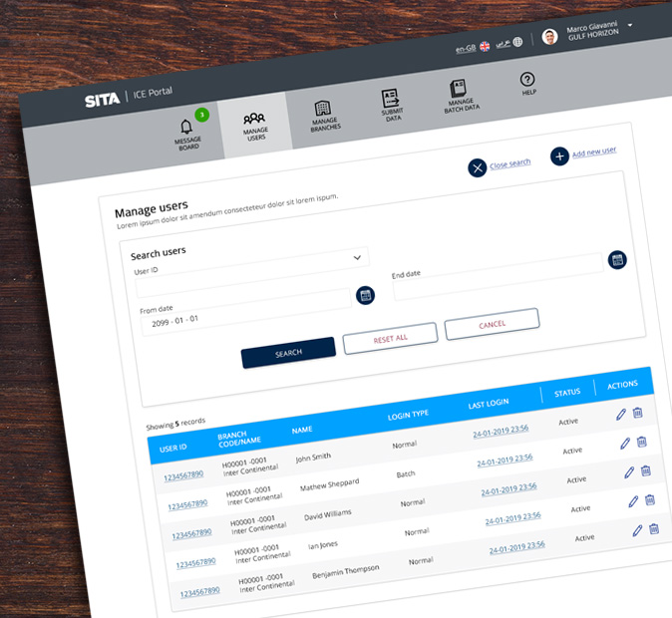Viewport: 672px width, 618px height.
Task: Open the End date calendar picker
Action: [x=617, y=260]
